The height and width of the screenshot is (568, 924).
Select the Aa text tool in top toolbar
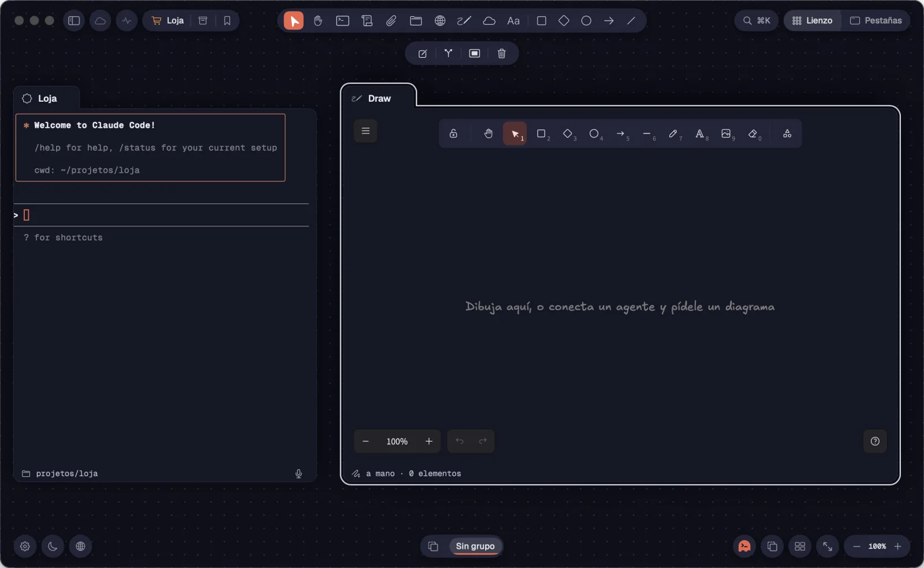513,21
